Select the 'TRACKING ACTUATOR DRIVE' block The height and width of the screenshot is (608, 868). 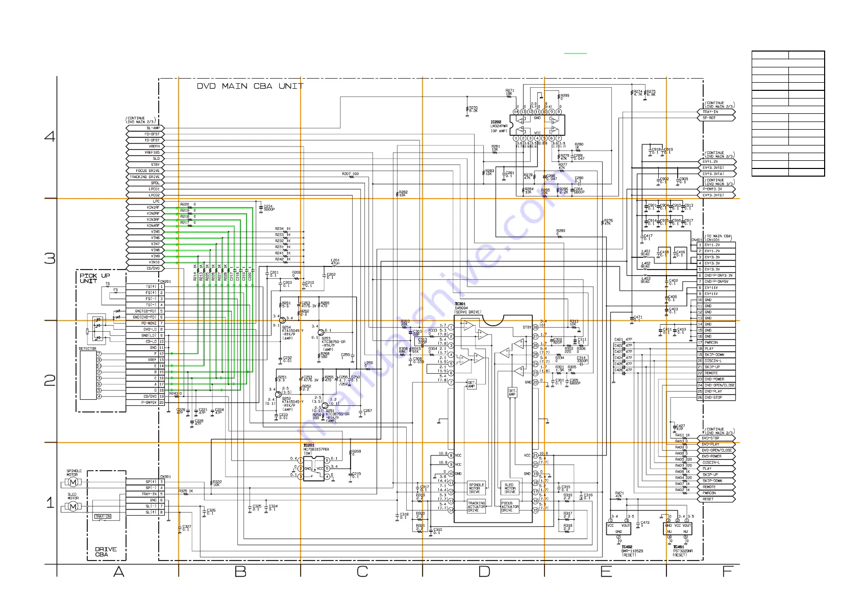click(x=477, y=507)
